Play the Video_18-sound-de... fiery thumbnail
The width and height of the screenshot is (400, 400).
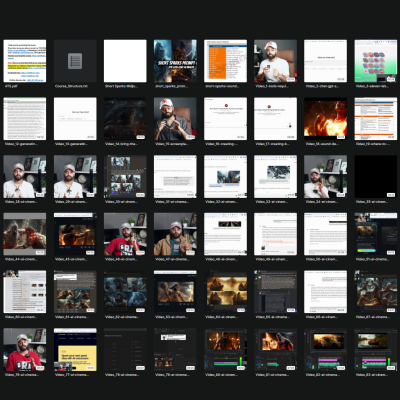pos(325,119)
